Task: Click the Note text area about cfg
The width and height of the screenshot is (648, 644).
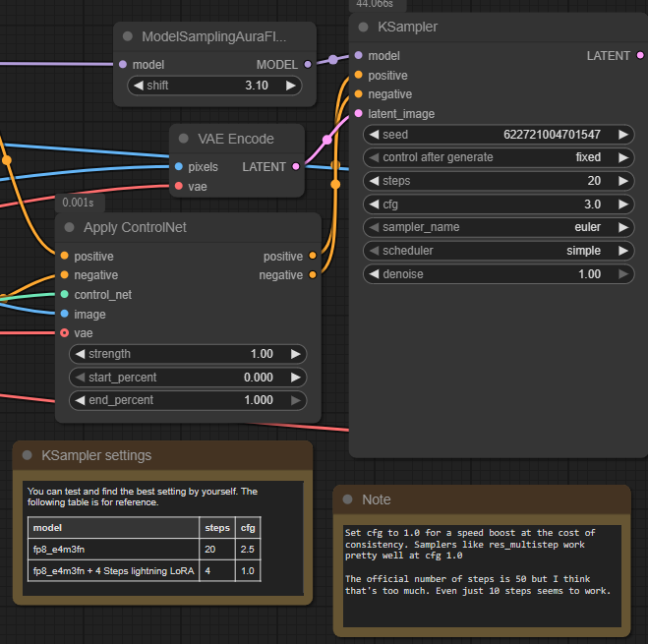Action: point(482,576)
